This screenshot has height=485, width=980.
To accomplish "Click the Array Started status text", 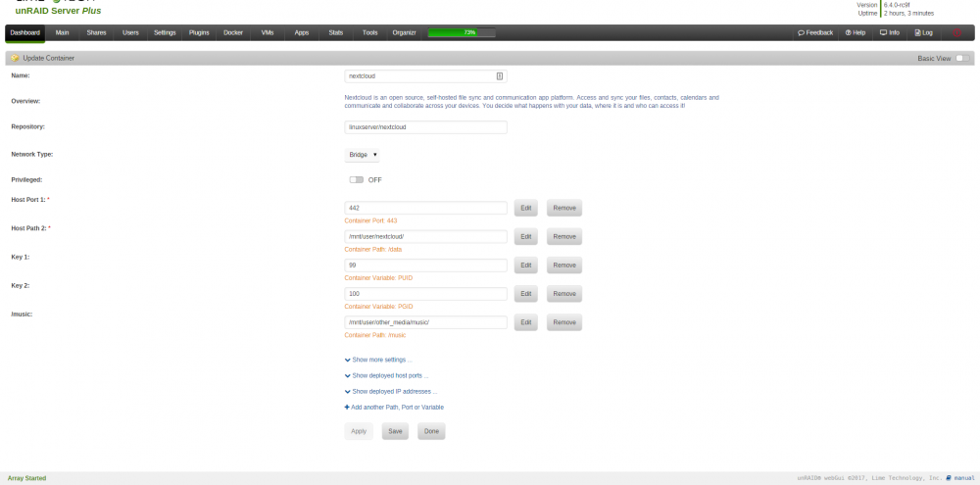I will (x=26, y=478).
